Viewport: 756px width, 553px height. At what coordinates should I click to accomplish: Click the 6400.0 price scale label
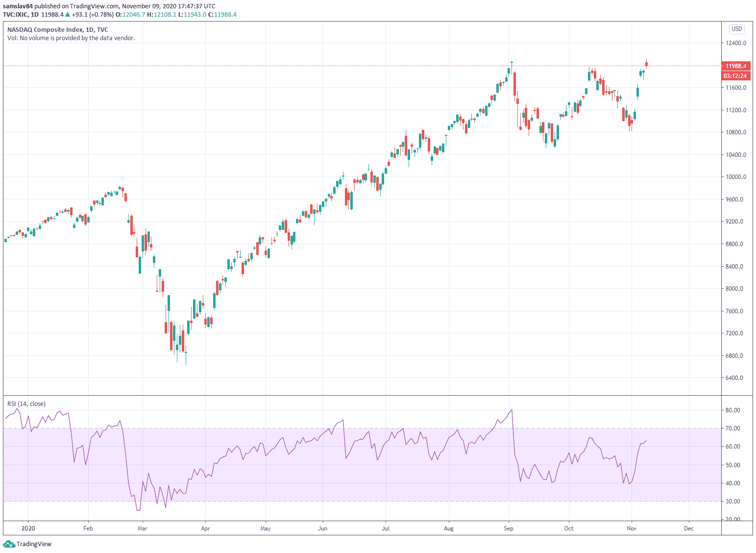[x=735, y=378]
